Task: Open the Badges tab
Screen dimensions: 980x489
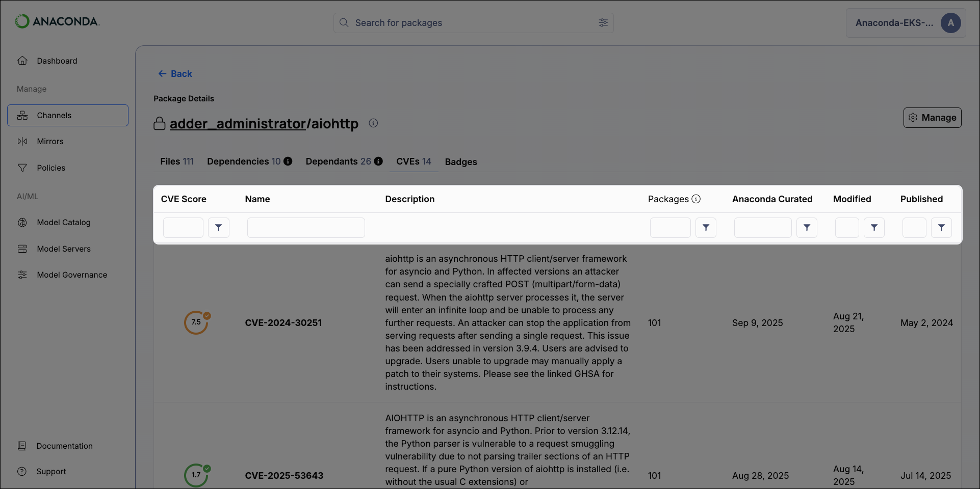Action: click(x=460, y=161)
